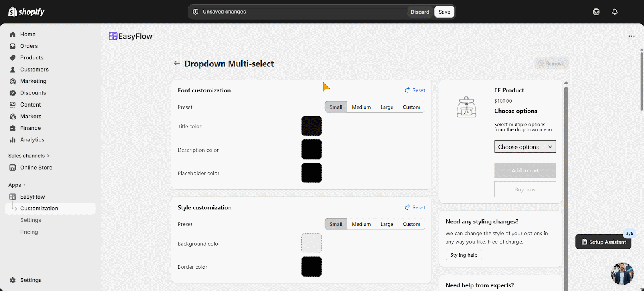The height and width of the screenshot is (291, 644).
Task: Open the notifications bell icon
Action: click(615, 12)
